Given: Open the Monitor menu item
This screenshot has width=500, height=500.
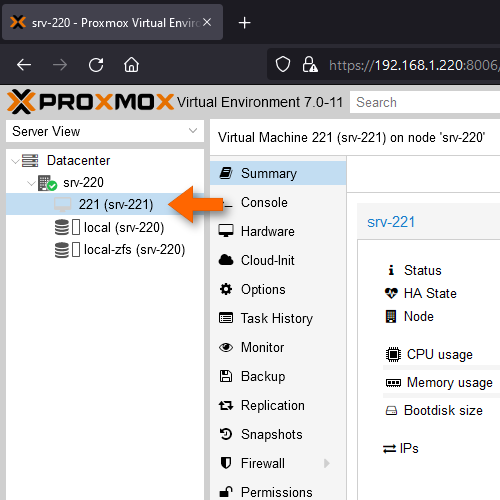Looking at the screenshot, I should click(x=278, y=347).
